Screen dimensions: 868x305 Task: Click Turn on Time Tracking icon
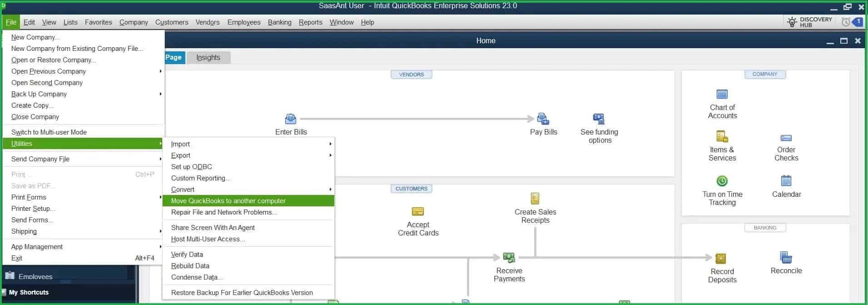point(722,181)
